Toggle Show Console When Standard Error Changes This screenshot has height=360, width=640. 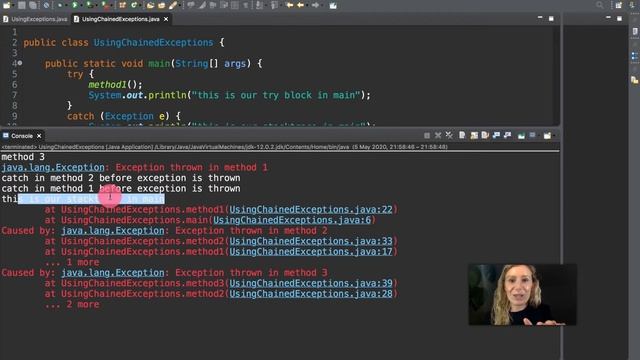[507, 136]
